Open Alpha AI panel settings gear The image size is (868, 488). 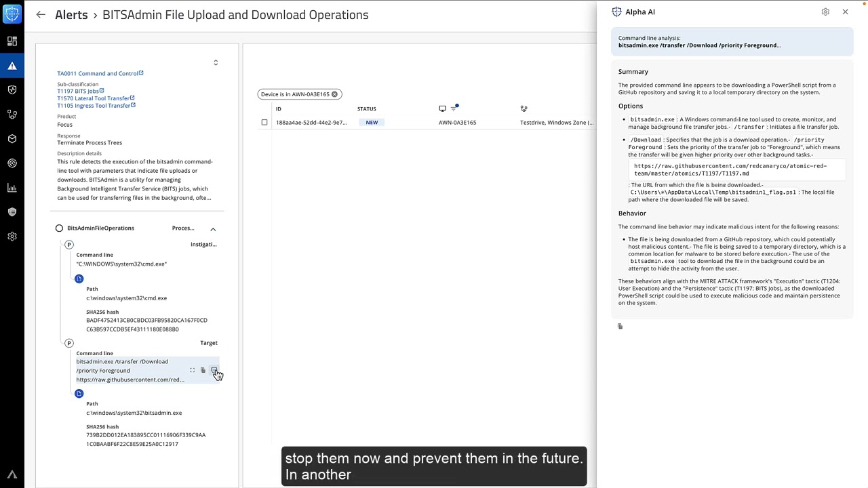pos(825,12)
